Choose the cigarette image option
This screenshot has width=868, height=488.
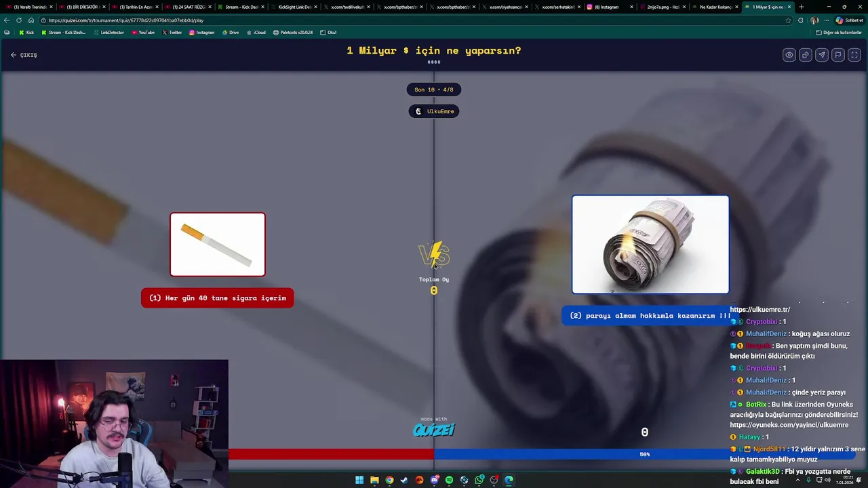(x=218, y=245)
